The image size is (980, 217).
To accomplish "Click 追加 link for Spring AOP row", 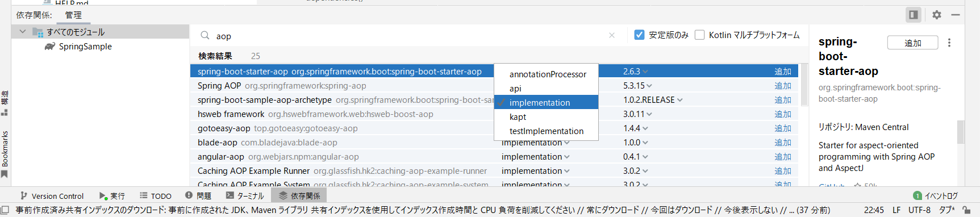I will pos(783,86).
